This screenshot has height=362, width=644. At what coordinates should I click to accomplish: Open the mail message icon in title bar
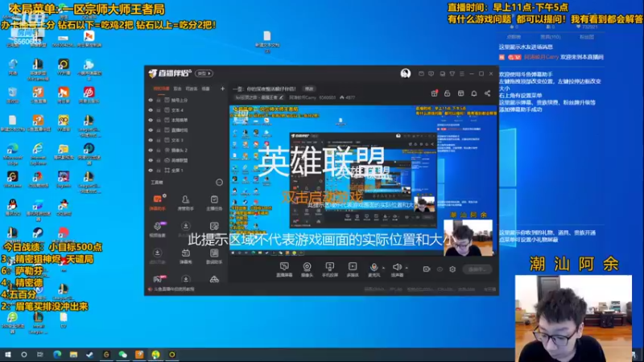click(x=421, y=73)
